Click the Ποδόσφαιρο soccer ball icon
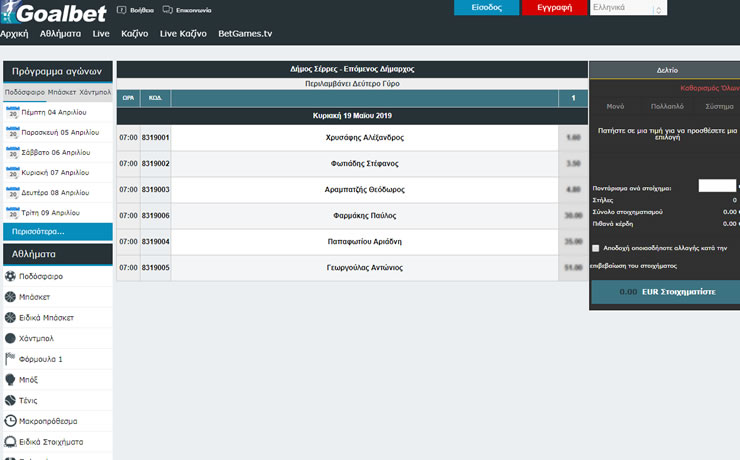 coord(10,275)
